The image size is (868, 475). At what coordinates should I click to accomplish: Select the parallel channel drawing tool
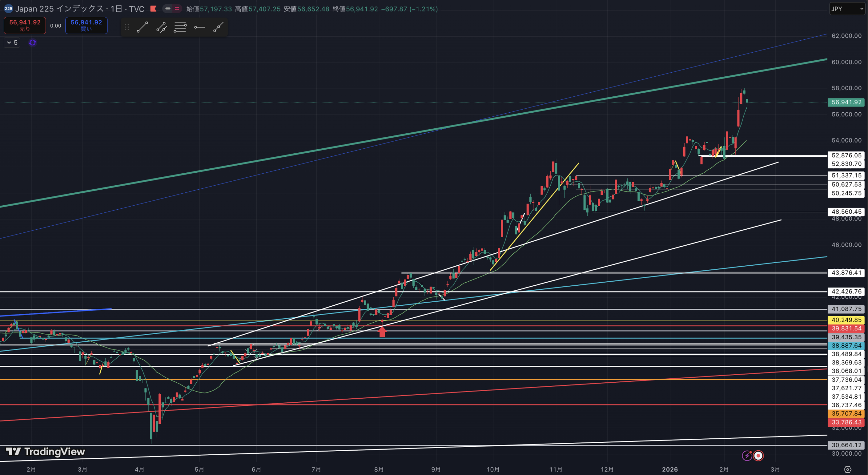pos(161,27)
